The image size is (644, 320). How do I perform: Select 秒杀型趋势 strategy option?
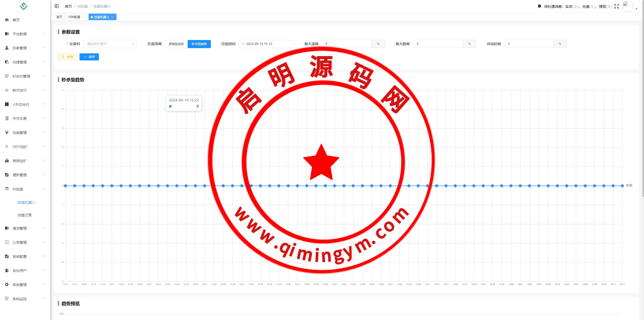[x=199, y=44]
